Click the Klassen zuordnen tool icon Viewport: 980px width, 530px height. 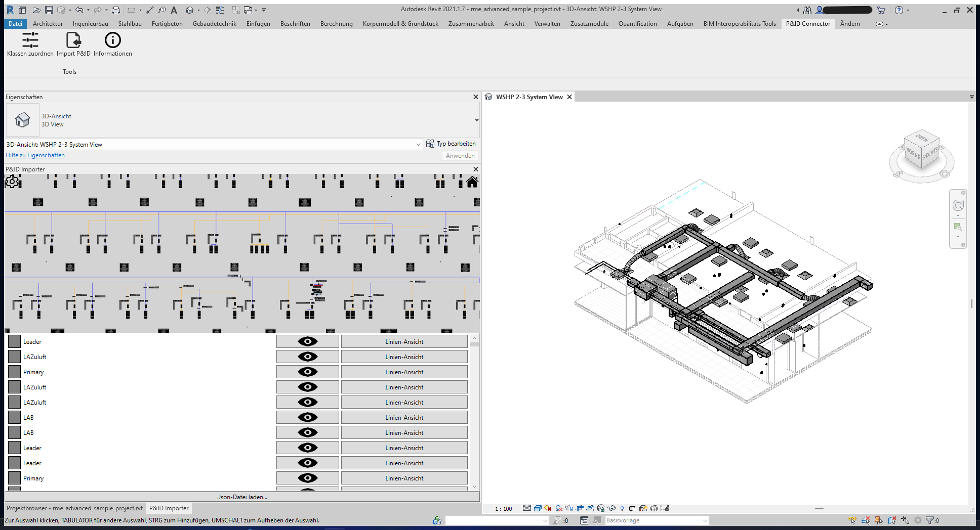click(x=30, y=40)
